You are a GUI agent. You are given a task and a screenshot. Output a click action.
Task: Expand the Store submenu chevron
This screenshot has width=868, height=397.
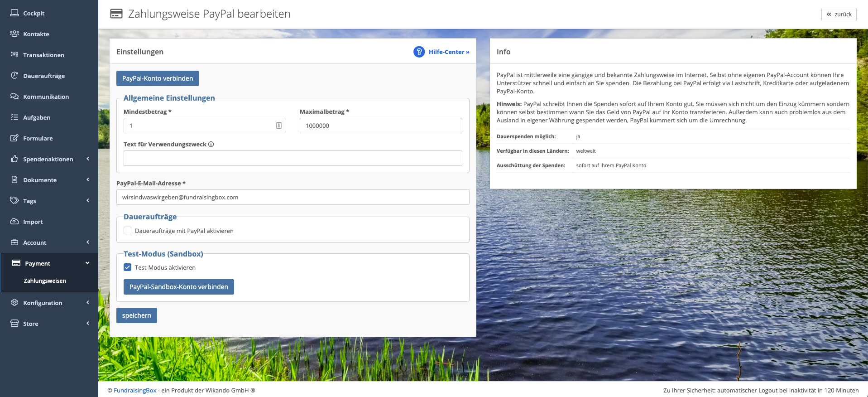click(88, 323)
